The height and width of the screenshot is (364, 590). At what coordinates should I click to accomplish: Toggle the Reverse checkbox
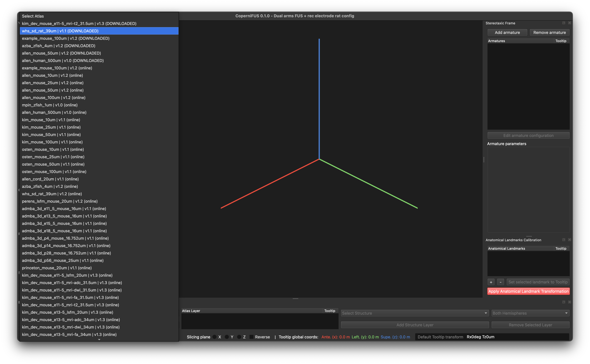(x=251, y=337)
